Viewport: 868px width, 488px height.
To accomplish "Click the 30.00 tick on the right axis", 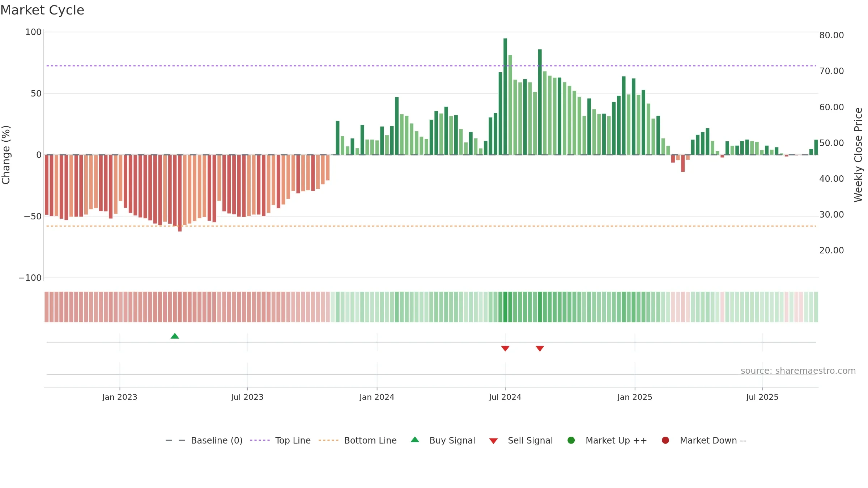I will 831,215.
